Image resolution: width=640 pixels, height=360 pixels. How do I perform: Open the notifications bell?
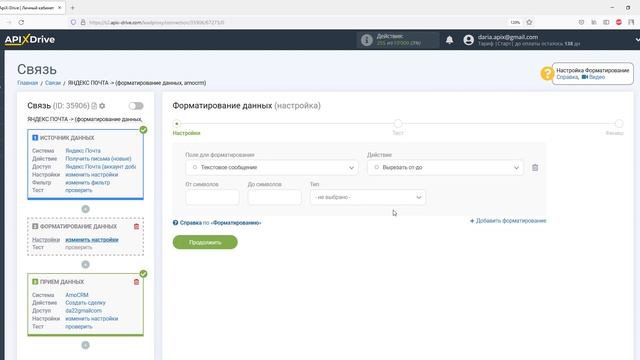[x=449, y=40]
